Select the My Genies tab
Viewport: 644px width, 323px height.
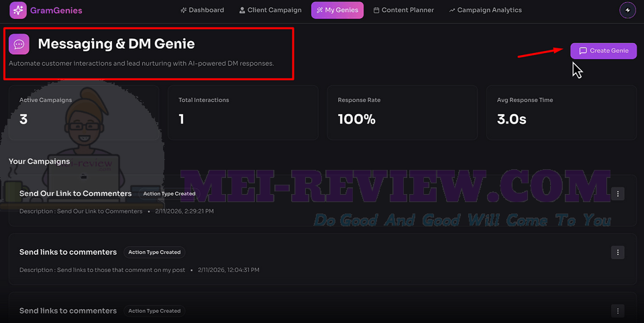[x=337, y=10]
